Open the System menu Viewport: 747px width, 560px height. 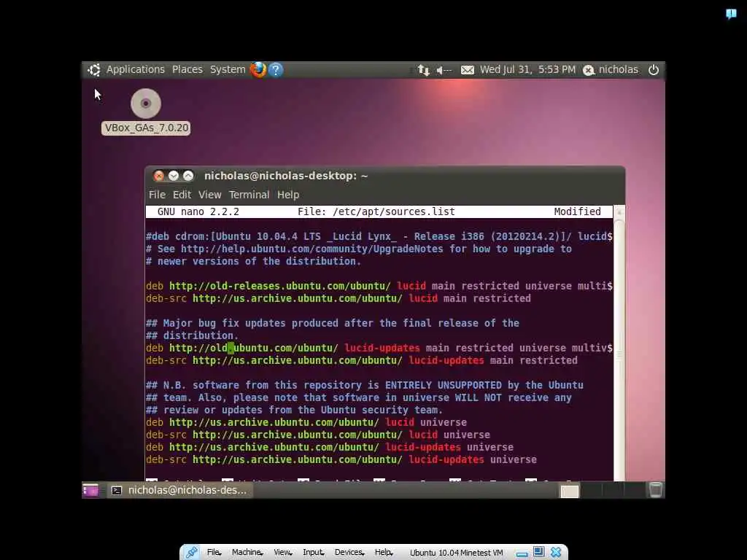(228, 69)
